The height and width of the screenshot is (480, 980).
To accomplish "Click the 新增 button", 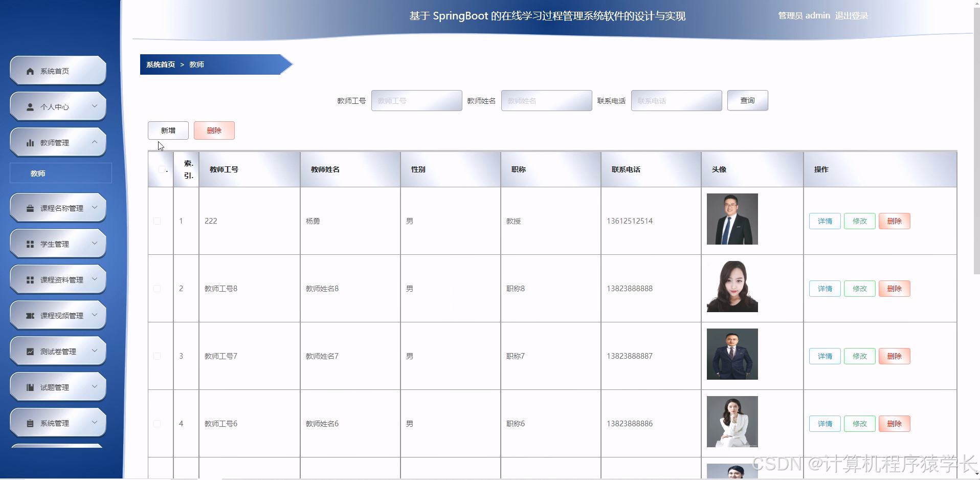I will click(168, 130).
